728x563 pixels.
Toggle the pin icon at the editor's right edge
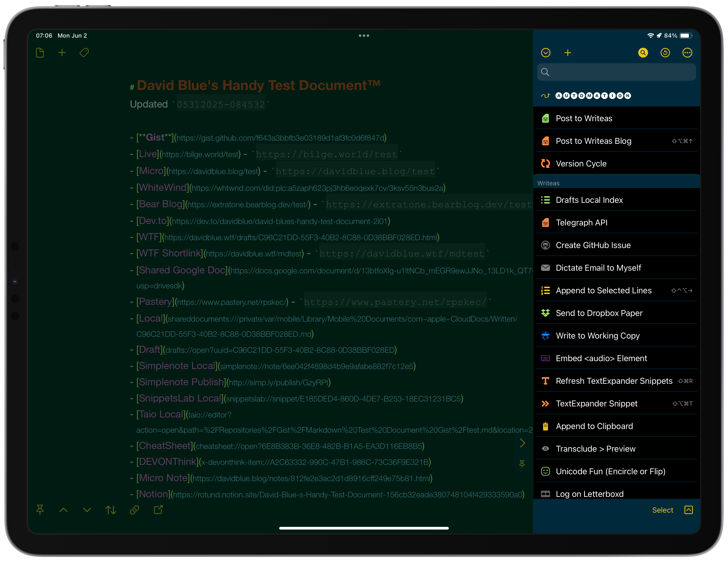tap(521, 463)
